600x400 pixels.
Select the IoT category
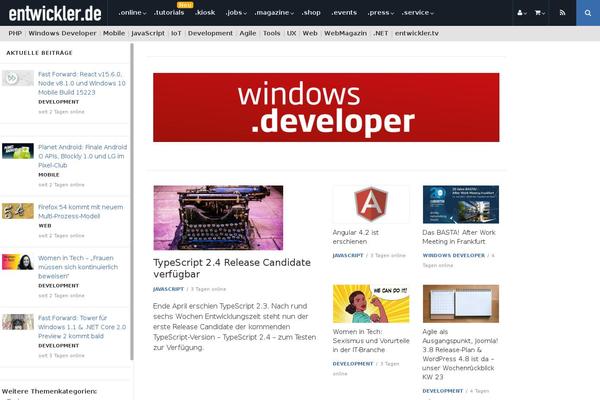click(x=176, y=33)
